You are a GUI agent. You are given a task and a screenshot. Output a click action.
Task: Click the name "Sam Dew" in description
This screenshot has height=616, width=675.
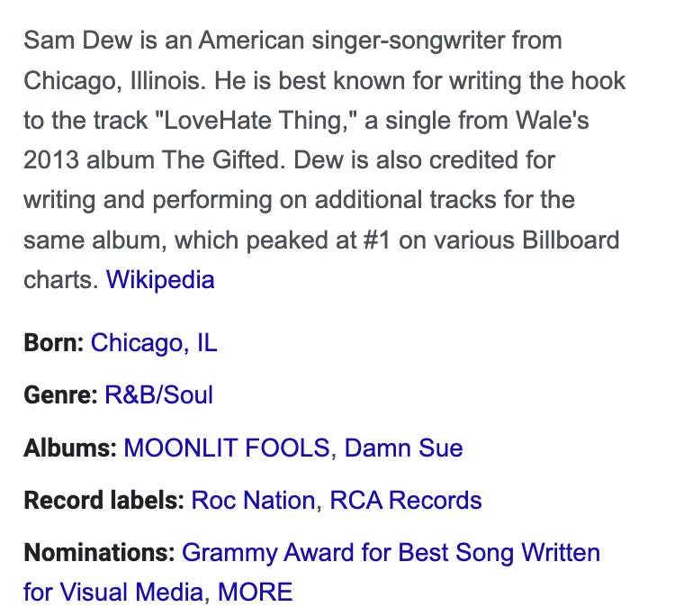[x=70, y=41]
